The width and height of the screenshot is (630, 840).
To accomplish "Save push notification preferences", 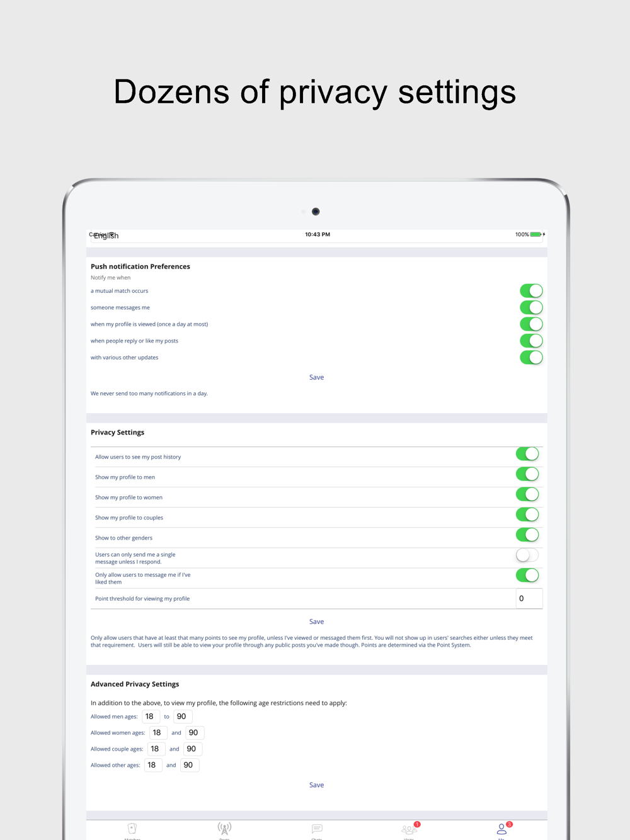I will tap(316, 377).
